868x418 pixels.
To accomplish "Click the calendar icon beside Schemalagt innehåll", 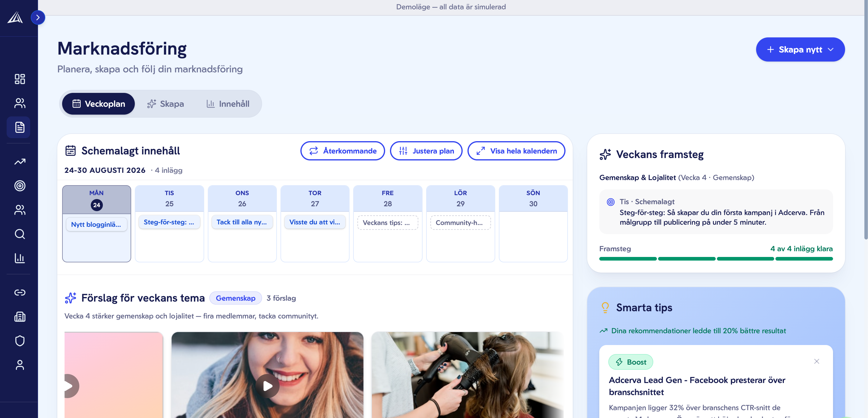I will coord(71,150).
